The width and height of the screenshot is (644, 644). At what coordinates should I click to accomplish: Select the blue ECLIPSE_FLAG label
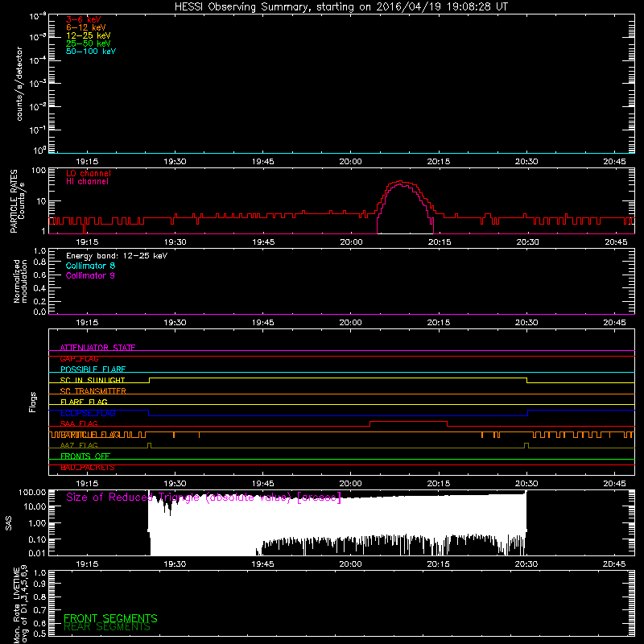(88, 413)
